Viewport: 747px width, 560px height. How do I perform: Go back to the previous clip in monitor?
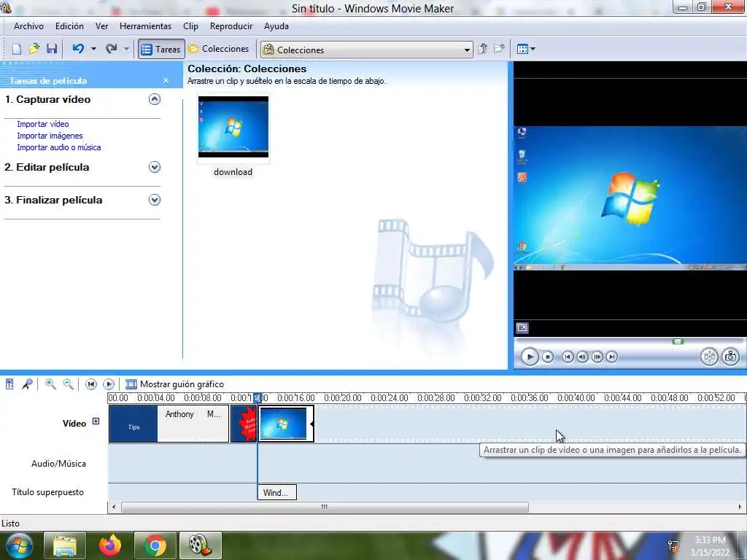click(568, 357)
